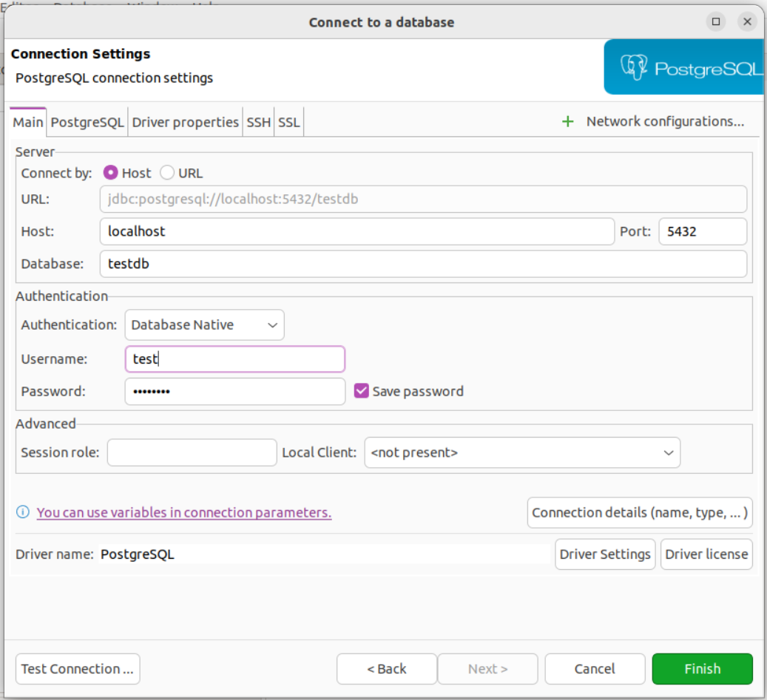Switch to the PostgreSQL tab
767x700 pixels.
(x=87, y=121)
